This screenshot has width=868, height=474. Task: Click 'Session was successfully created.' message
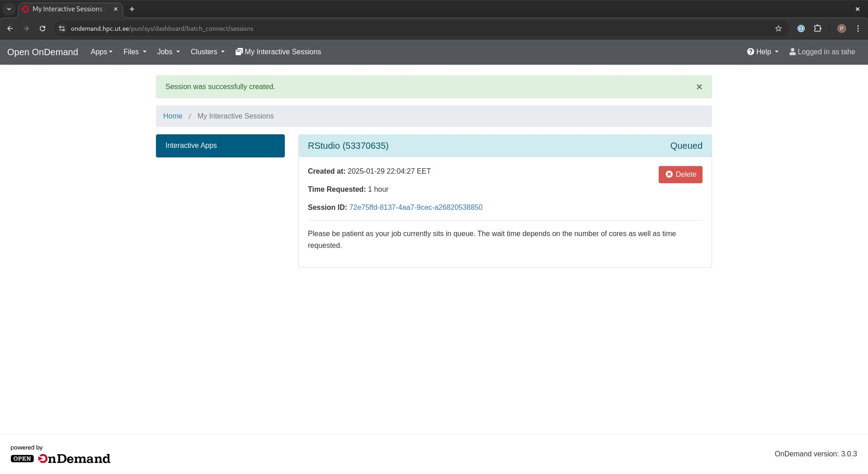(x=220, y=87)
